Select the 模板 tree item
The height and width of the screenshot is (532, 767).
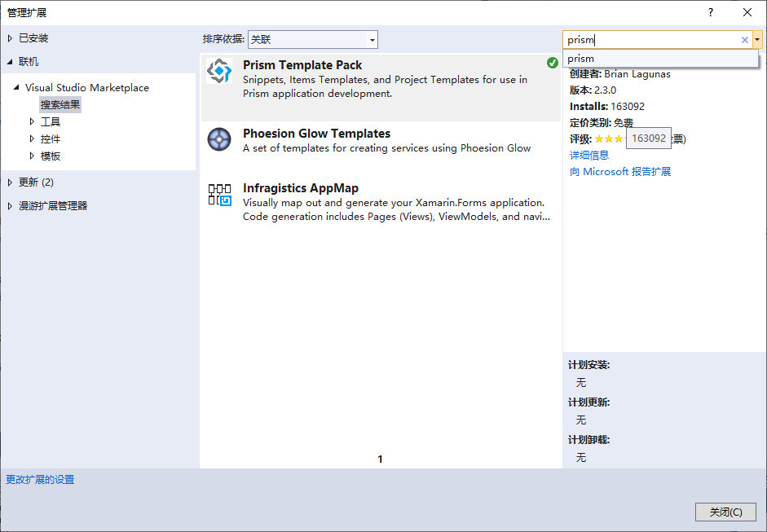pos(51,156)
